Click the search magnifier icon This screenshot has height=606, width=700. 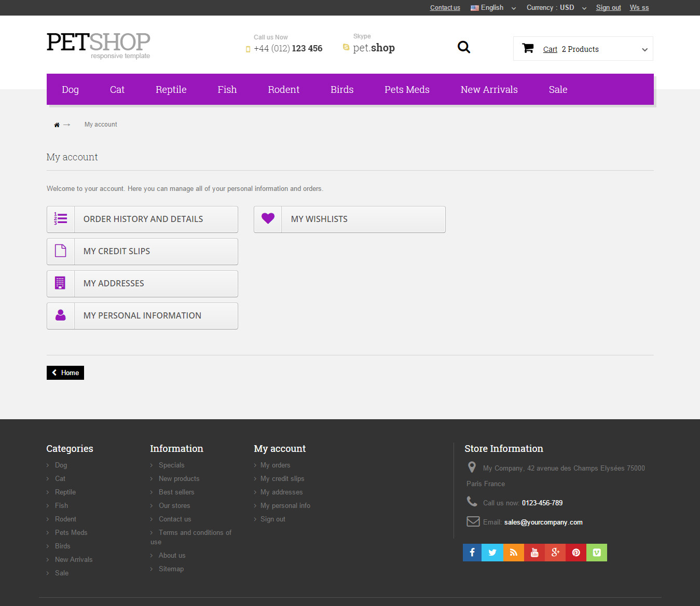tap(463, 47)
